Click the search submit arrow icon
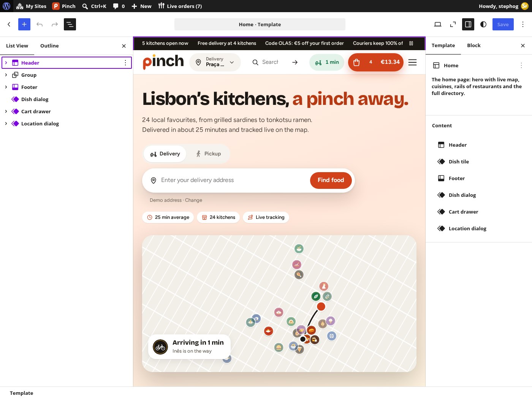 click(x=295, y=62)
